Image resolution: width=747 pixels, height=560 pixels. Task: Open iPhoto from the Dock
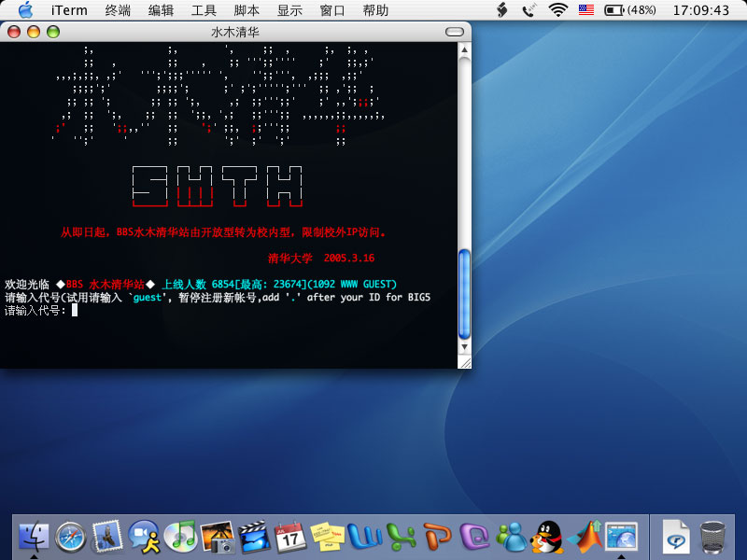click(x=217, y=538)
